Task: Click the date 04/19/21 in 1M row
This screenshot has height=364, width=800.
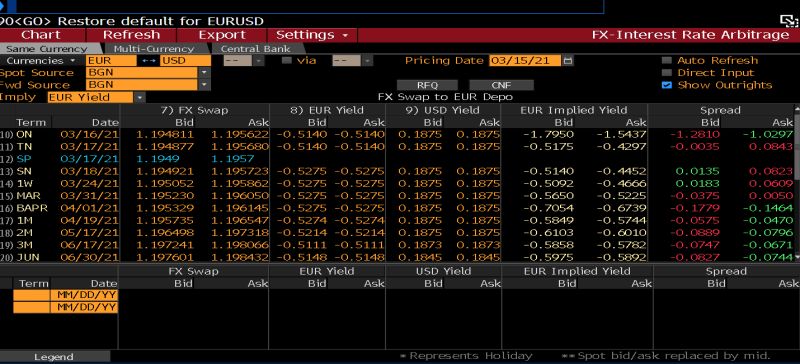Action: (x=89, y=221)
